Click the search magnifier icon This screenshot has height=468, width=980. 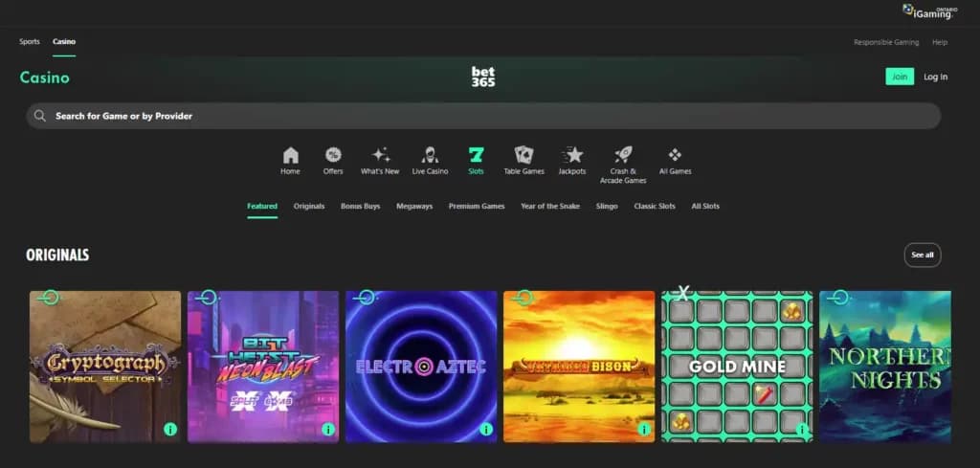(40, 116)
